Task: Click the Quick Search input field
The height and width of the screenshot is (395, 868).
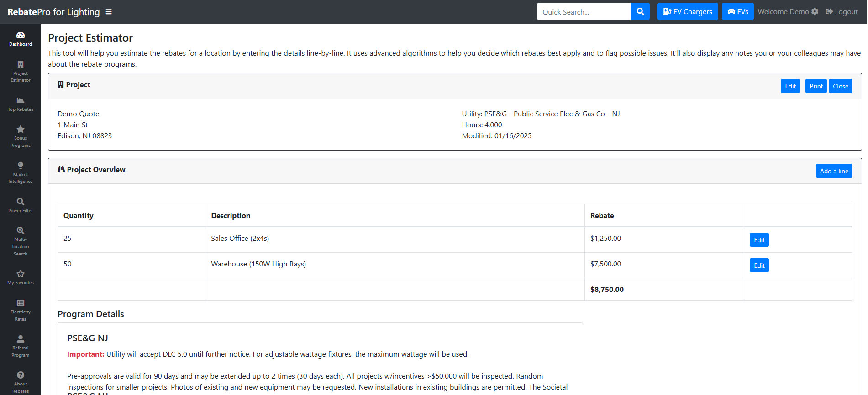Action: 584,11
